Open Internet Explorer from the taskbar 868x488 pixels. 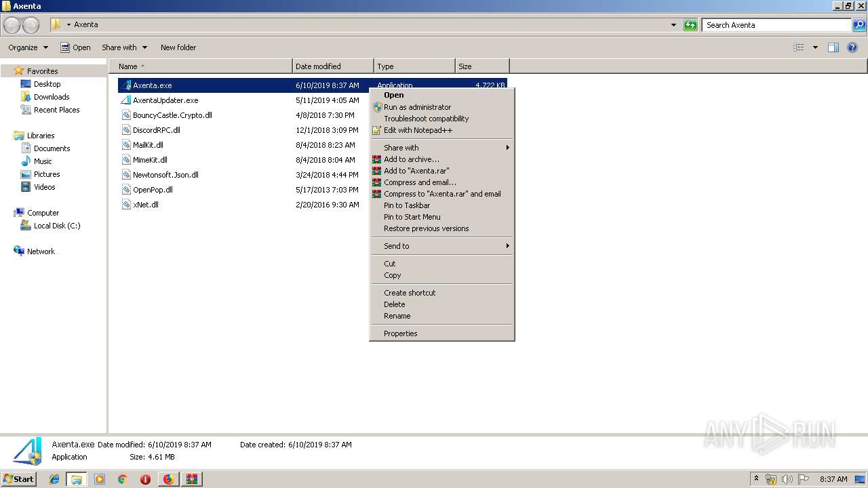pyautogui.click(x=54, y=479)
